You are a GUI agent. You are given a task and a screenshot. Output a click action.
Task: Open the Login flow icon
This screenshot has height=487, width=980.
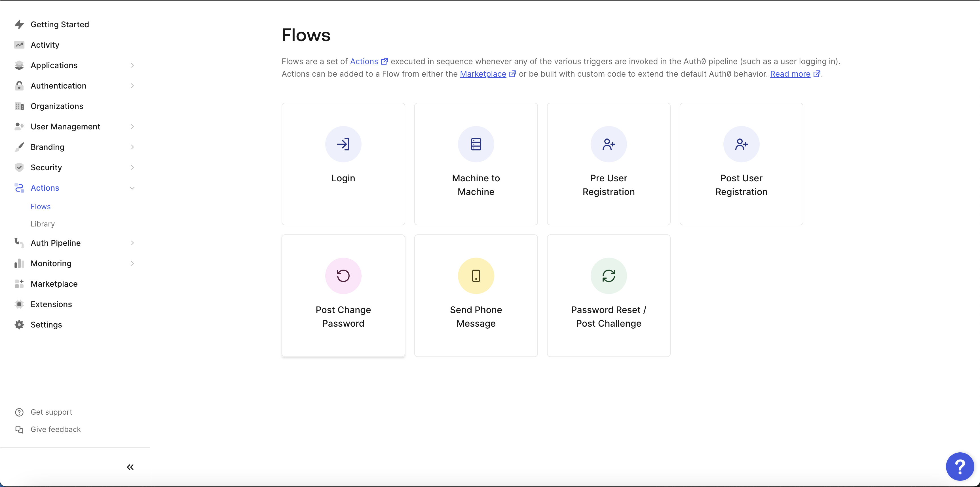click(343, 144)
